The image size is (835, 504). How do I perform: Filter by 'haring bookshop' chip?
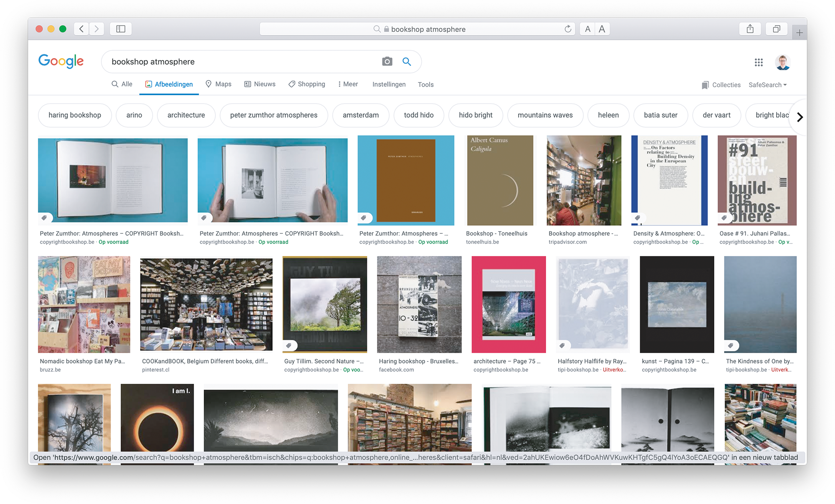75,115
